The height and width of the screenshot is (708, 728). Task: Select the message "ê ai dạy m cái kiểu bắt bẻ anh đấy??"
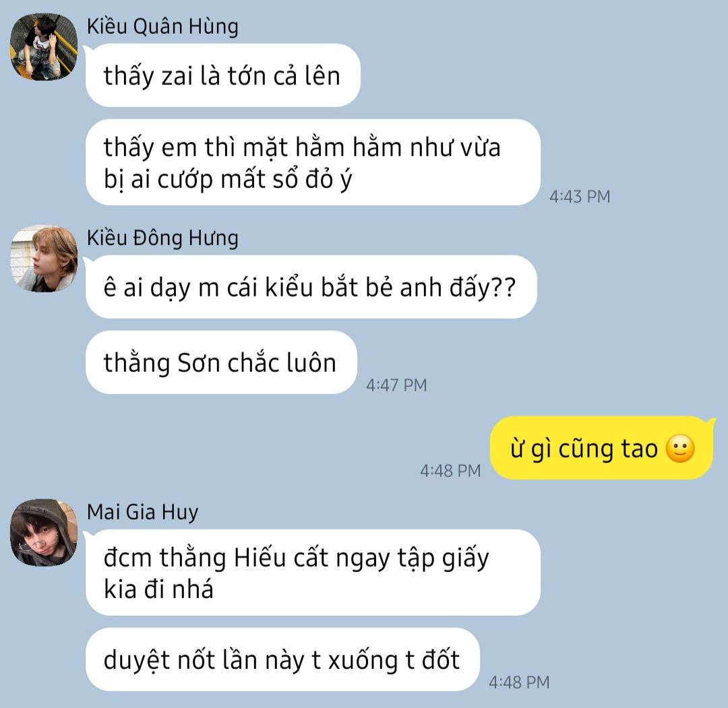point(311,287)
